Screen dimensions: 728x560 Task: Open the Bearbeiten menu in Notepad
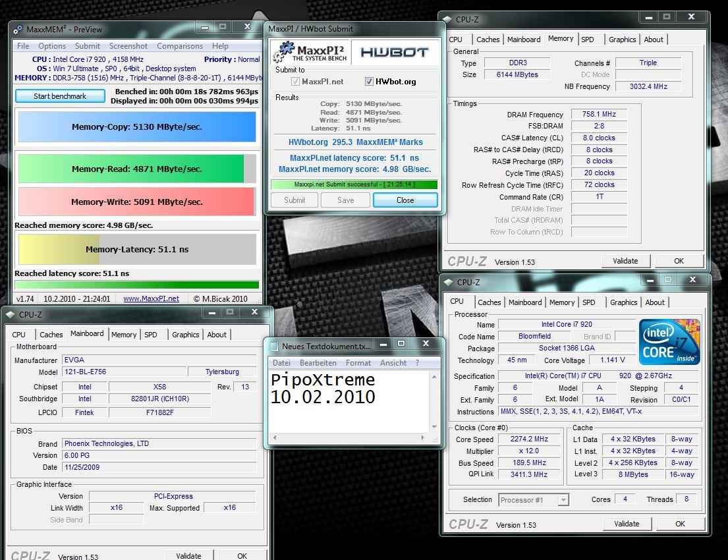[x=318, y=362]
